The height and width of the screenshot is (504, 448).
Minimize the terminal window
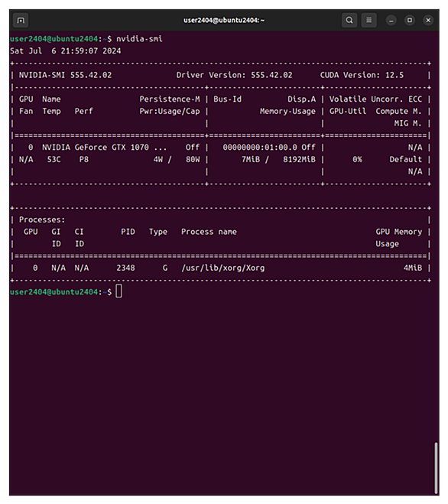391,21
